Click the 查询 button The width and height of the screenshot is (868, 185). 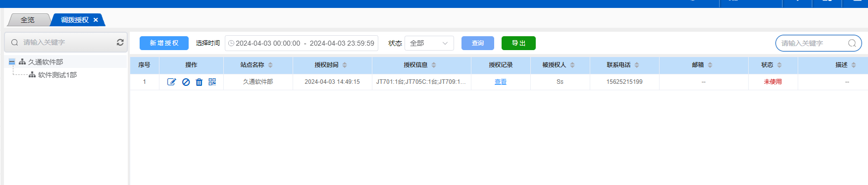[478, 43]
